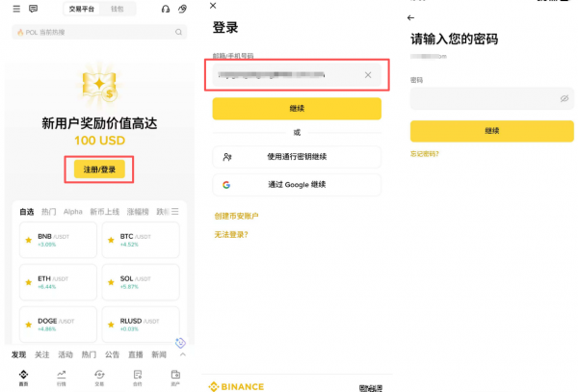Open 创建币安账户 link

pos(236,216)
